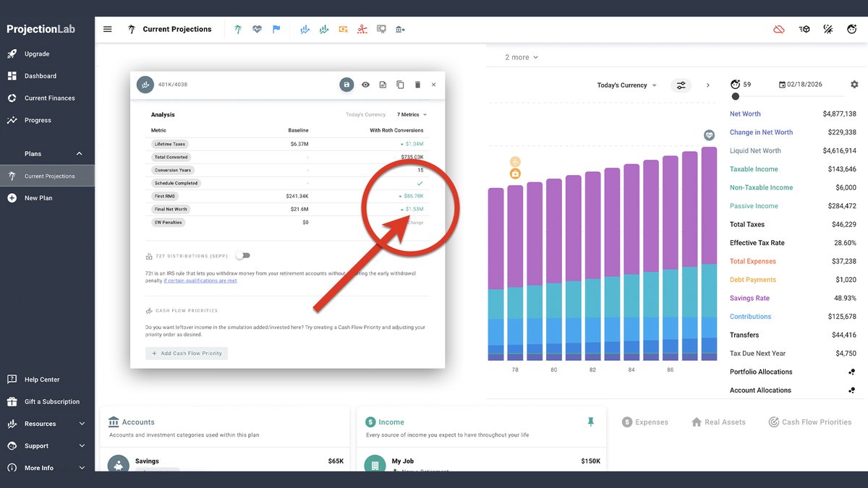
Task: Open the Savings account card
Action: coord(225,460)
